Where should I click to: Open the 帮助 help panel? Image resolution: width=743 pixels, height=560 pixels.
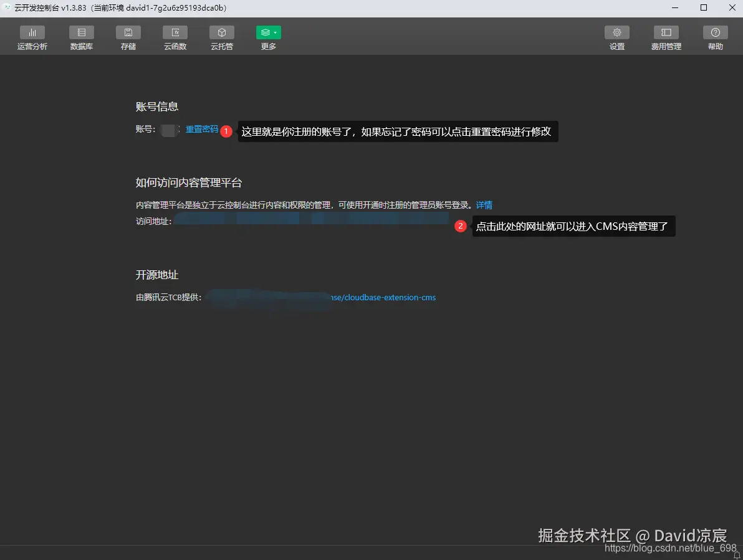click(x=715, y=37)
